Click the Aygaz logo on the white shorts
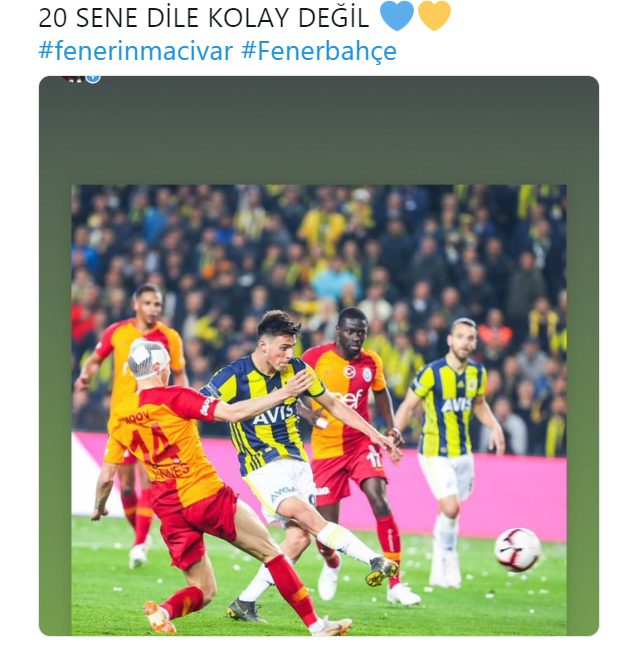The height and width of the screenshot is (646, 636). click(x=283, y=492)
